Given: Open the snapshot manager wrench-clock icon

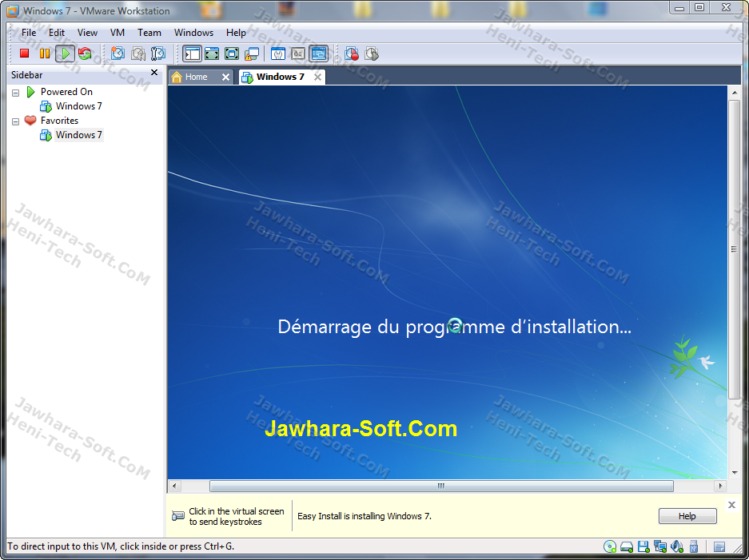Looking at the screenshot, I should 158,54.
